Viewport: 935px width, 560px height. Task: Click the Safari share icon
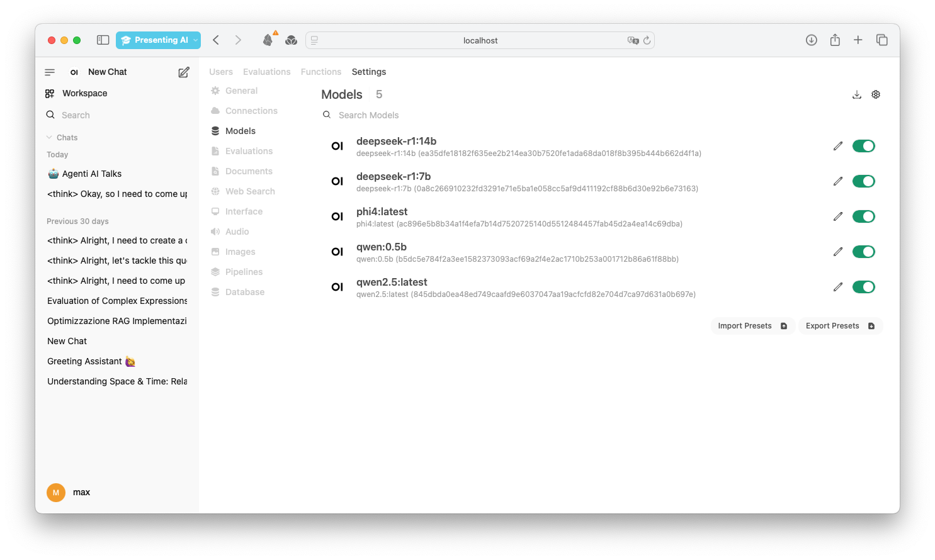click(x=835, y=40)
